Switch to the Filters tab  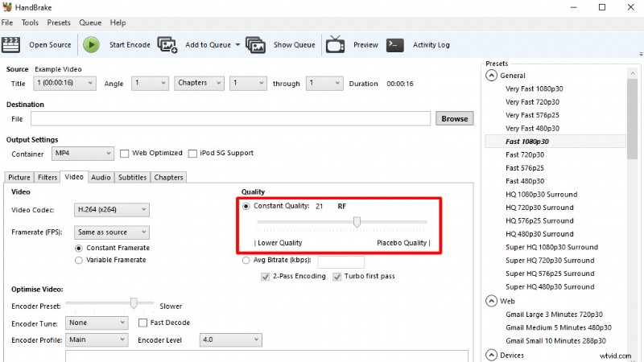47,177
